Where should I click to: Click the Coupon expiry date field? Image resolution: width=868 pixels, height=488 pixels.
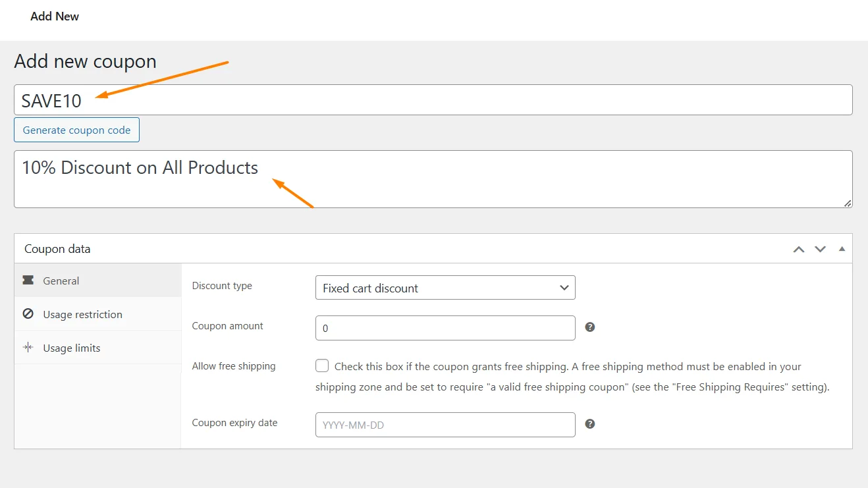coord(445,425)
